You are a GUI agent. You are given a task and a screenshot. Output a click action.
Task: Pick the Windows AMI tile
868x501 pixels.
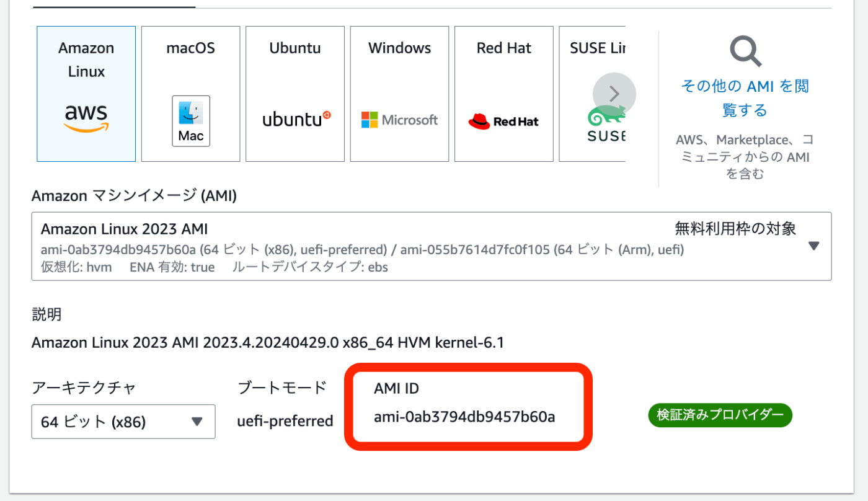coord(400,94)
